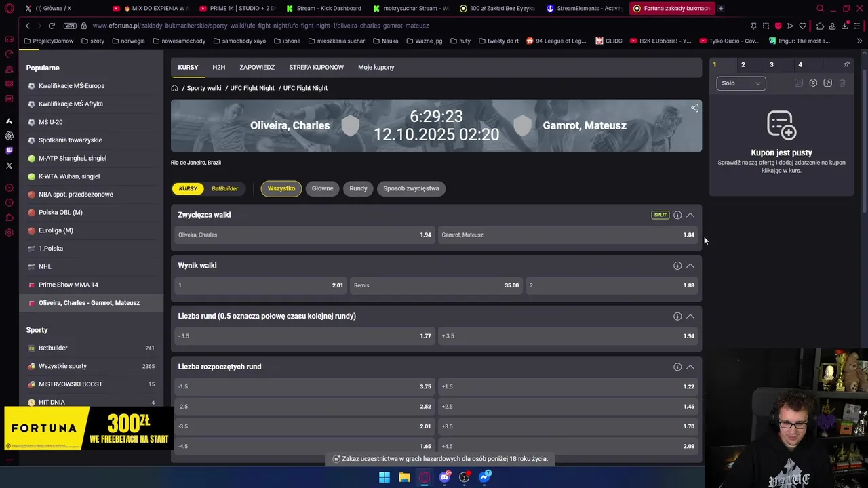This screenshot has width=868, height=488.
Task: Switch to KURSY yellow toggle pill
Action: 188,188
